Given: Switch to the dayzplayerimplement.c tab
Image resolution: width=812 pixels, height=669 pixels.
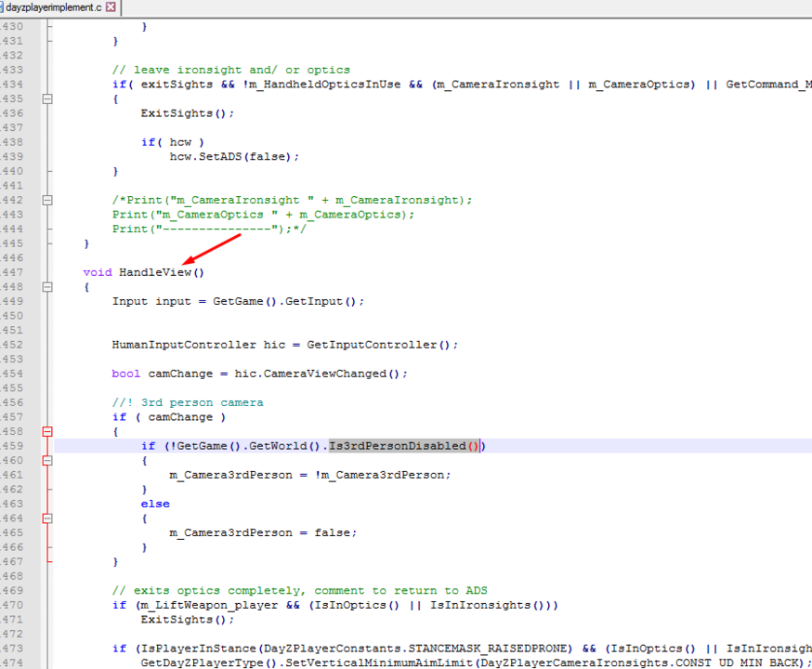Looking at the screenshot, I should click(x=53, y=7).
